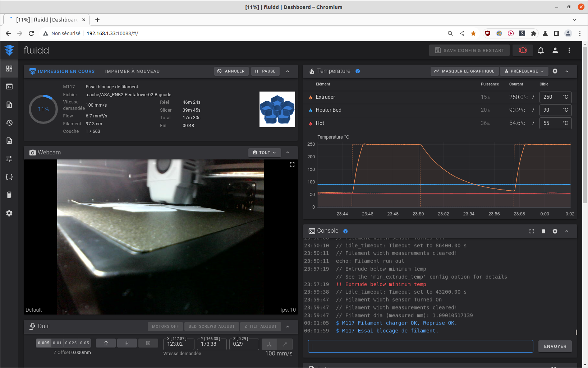The height and width of the screenshot is (368, 588).
Task: Click Envoyer to send console command
Action: coord(555,346)
